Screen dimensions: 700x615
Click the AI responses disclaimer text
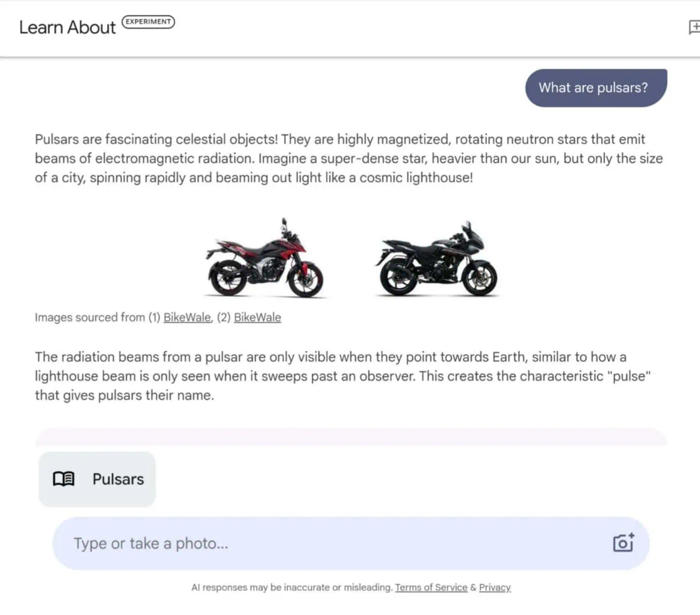[292, 587]
